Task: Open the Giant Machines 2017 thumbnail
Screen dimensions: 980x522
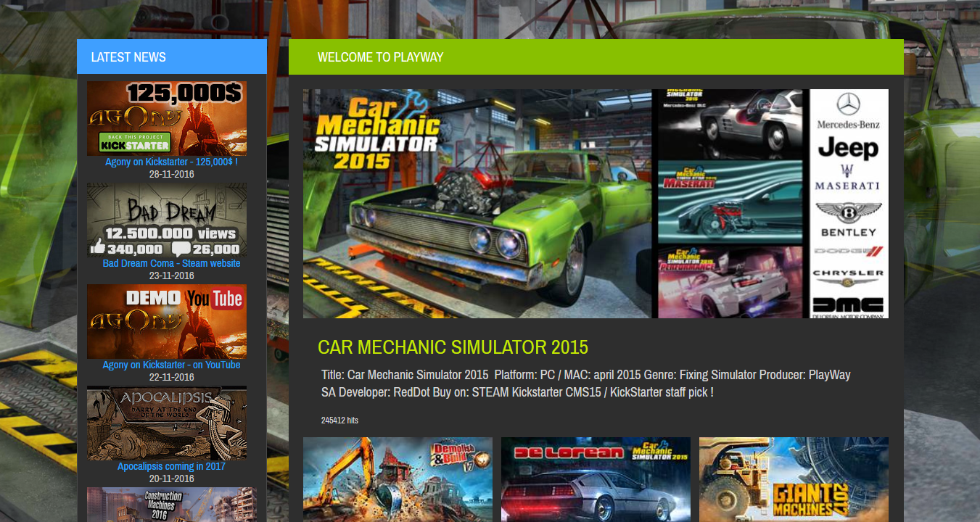Action: [794, 479]
